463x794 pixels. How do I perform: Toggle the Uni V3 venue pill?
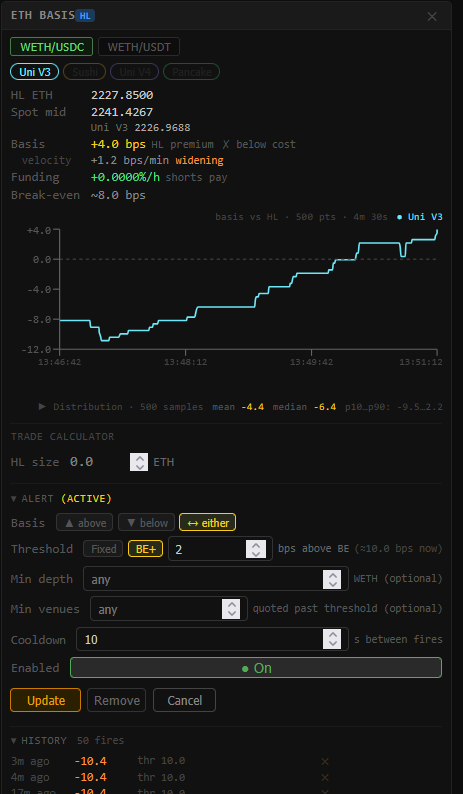click(x=34, y=72)
